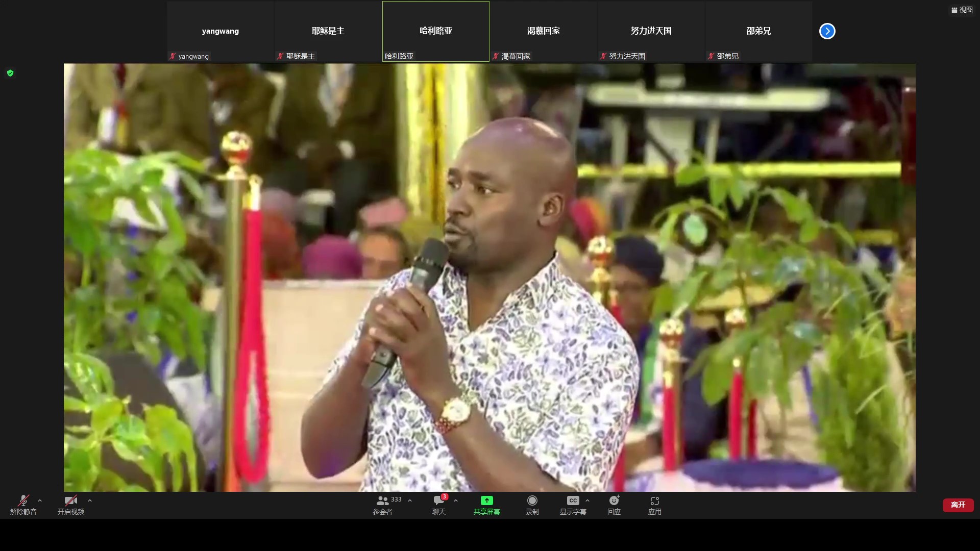Expand chat options arrow beside 聊天
The image size is (980, 551).
(x=456, y=500)
